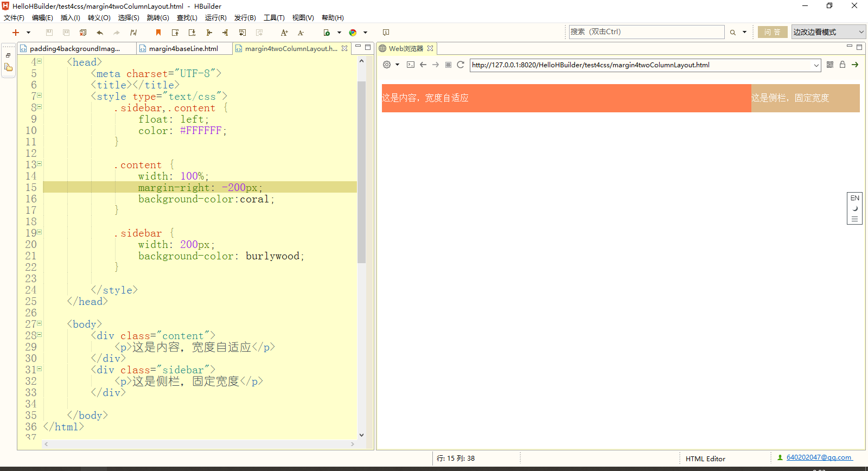The height and width of the screenshot is (471, 868).
Task: Toggle the lock icon in browser bar
Action: (x=843, y=65)
